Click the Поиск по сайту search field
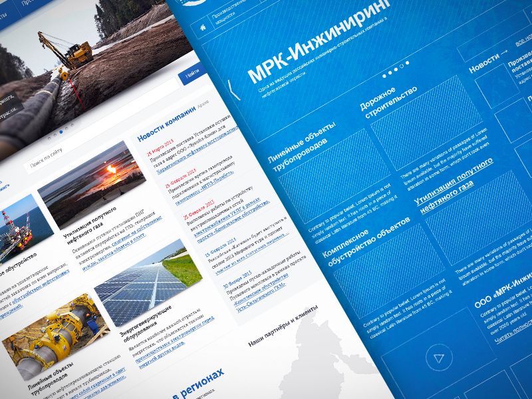This screenshot has width=532, height=399. click(102, 126)
